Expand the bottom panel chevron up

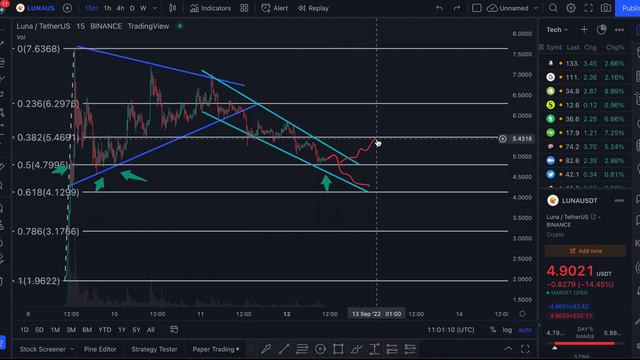point(508,349)
